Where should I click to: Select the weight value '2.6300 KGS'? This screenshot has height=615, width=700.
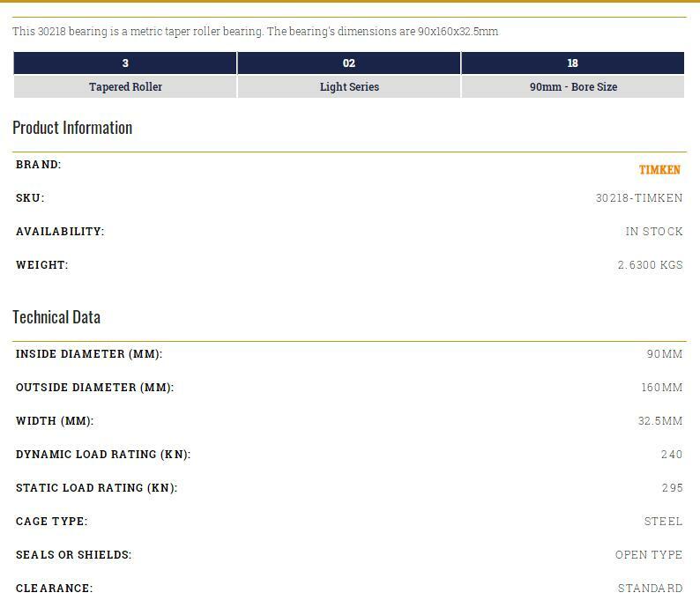pyautogui.click(x=650, y=264)
